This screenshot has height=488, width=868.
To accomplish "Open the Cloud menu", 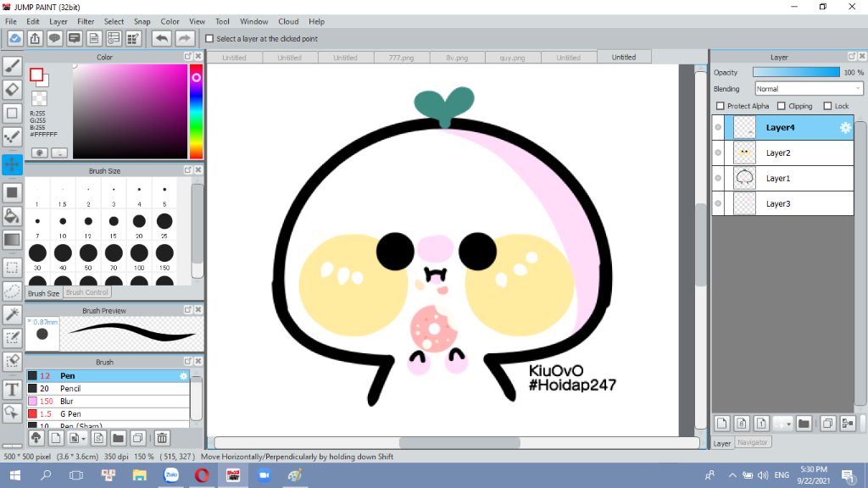I will tap(288, 21).
